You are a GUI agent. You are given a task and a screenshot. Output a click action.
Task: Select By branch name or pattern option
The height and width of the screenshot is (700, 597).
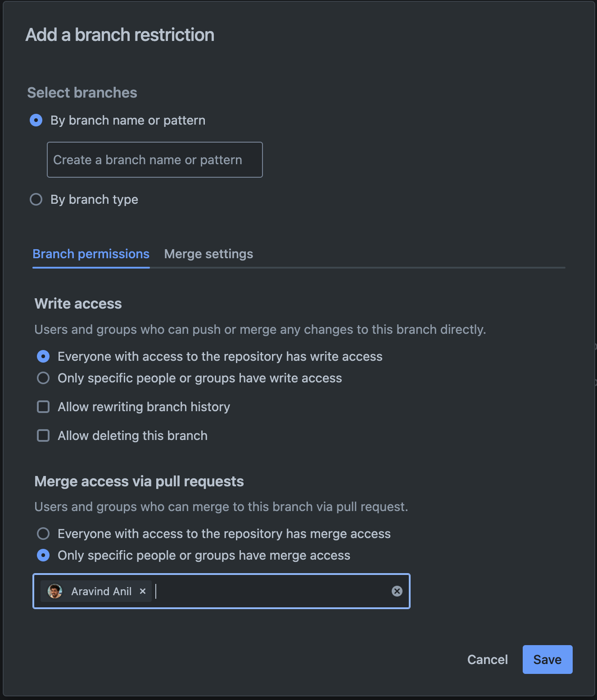click(36, 120)
